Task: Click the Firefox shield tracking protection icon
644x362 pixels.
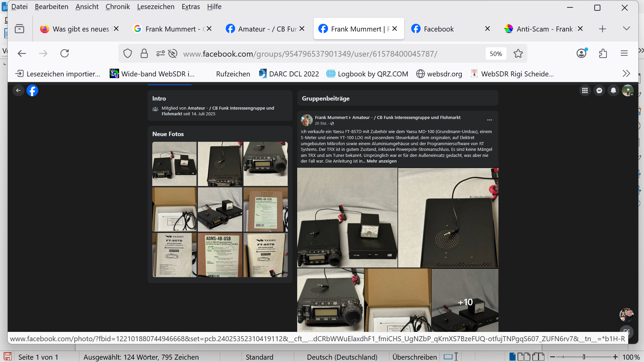Action: (127, 54)
